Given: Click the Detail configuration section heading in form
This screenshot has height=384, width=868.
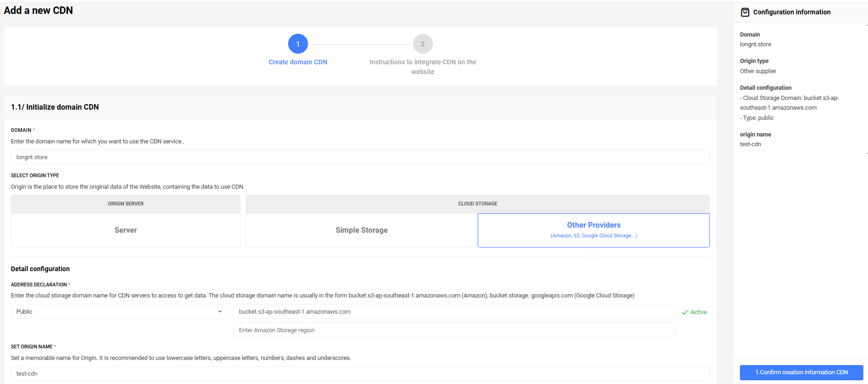Looking at the screenshot, I should click(40, 269).
